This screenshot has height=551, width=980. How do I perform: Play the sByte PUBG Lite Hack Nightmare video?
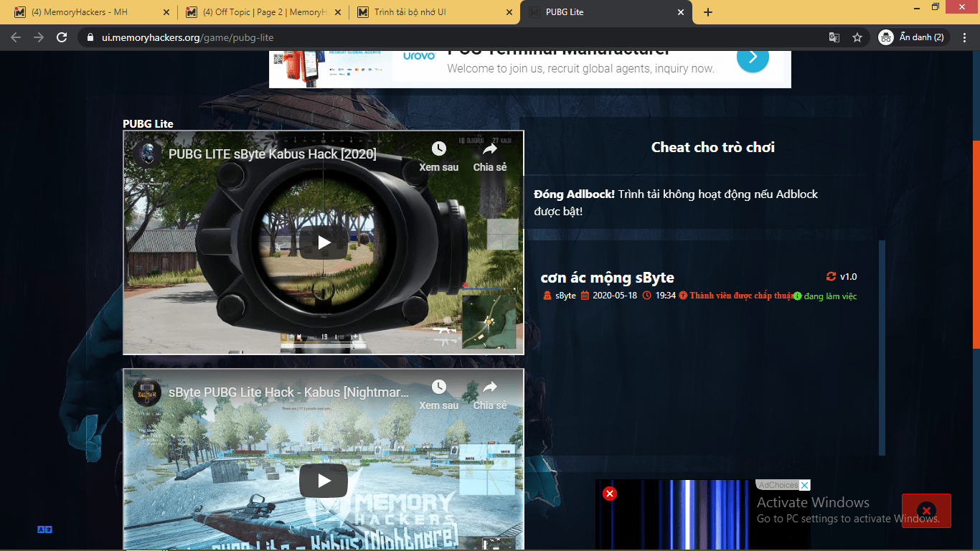[x=324, y=481]
